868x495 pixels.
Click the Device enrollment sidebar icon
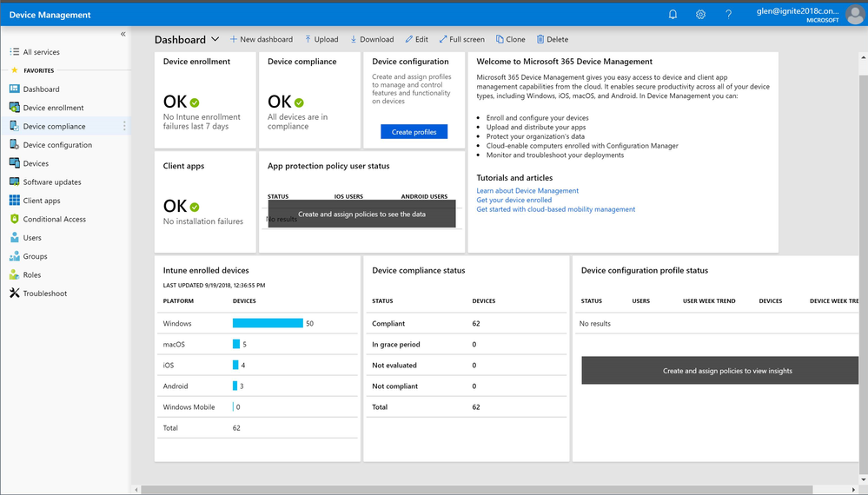click(x=15, y=108)
